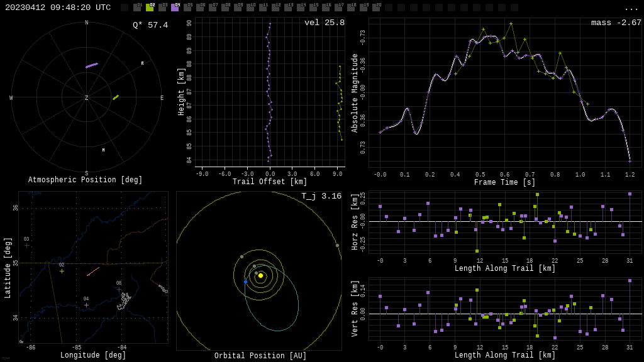The width and height of the screenshot is (644, 362).
Task: Toggle station 10 box in top bar
Action: [250, 8]
